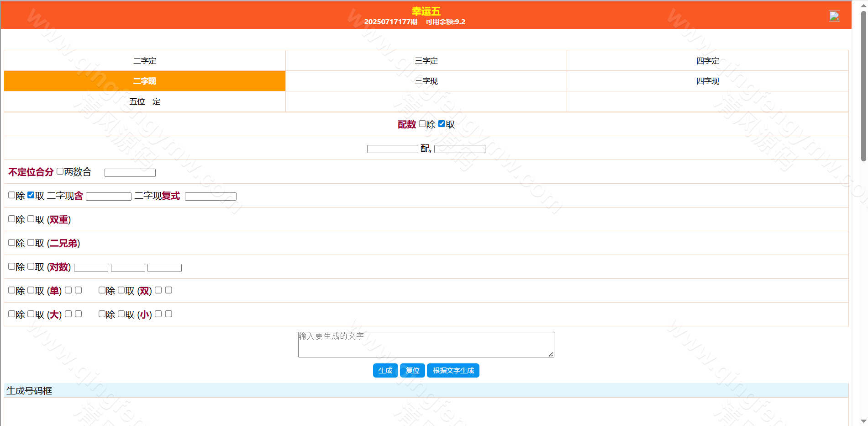Focus the 输入要生成的文字 text area
Viewport: 868px width, 426px height.
(426, 345)
